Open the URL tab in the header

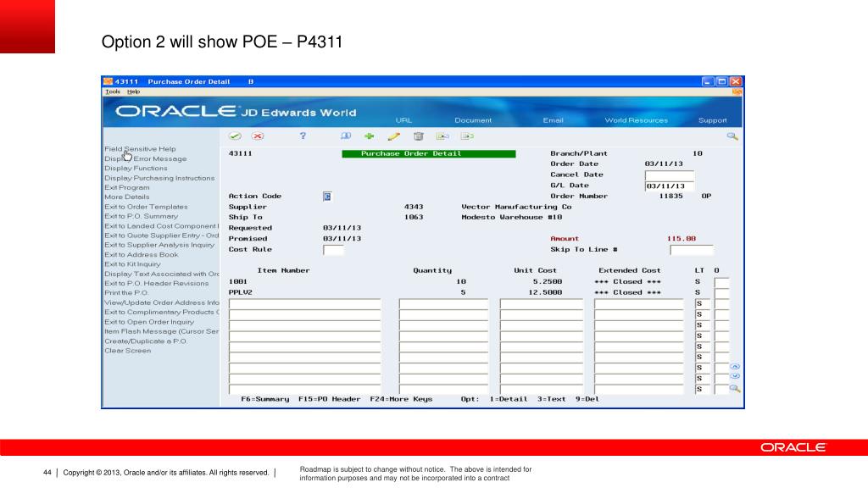tap(403, 120)
